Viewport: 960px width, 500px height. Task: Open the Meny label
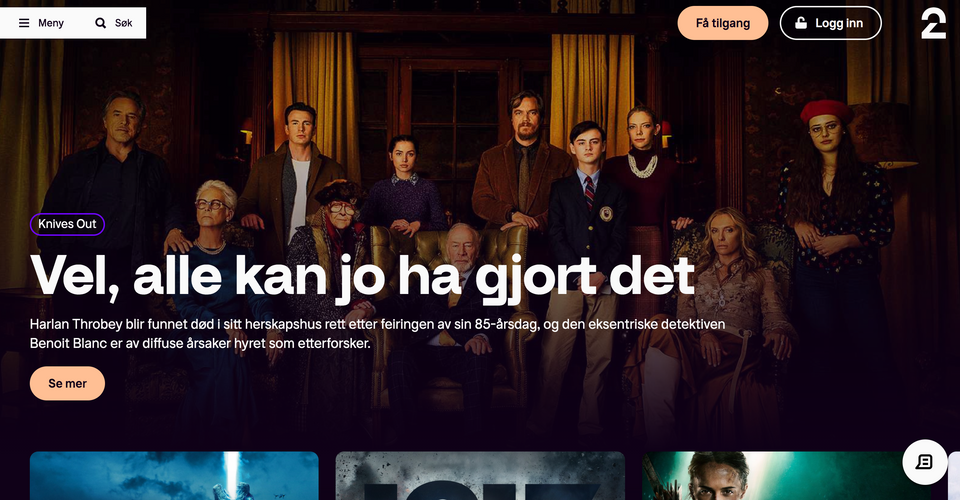tap(51, 23)
